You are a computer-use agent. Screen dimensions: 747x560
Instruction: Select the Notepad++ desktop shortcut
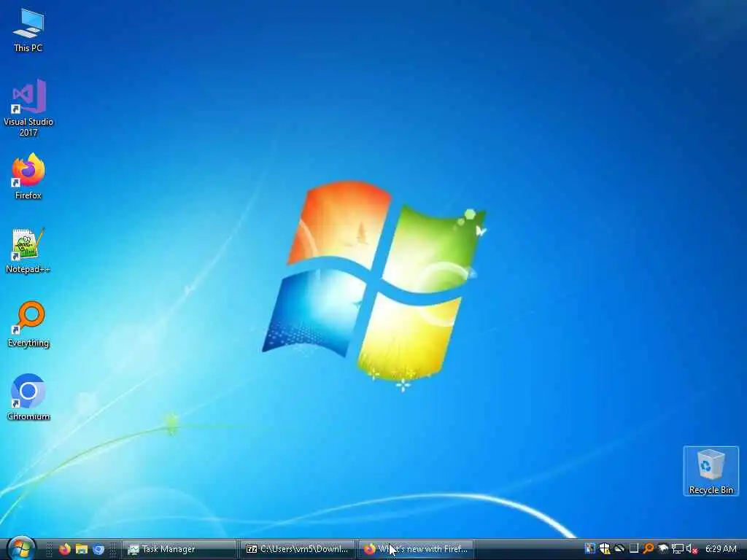[x=28, y=251]
